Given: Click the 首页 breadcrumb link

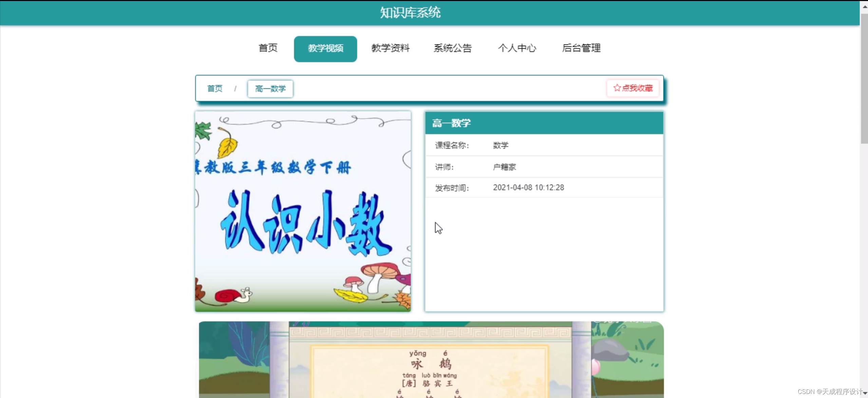Looking at the screenshot, I should point(214,89).
